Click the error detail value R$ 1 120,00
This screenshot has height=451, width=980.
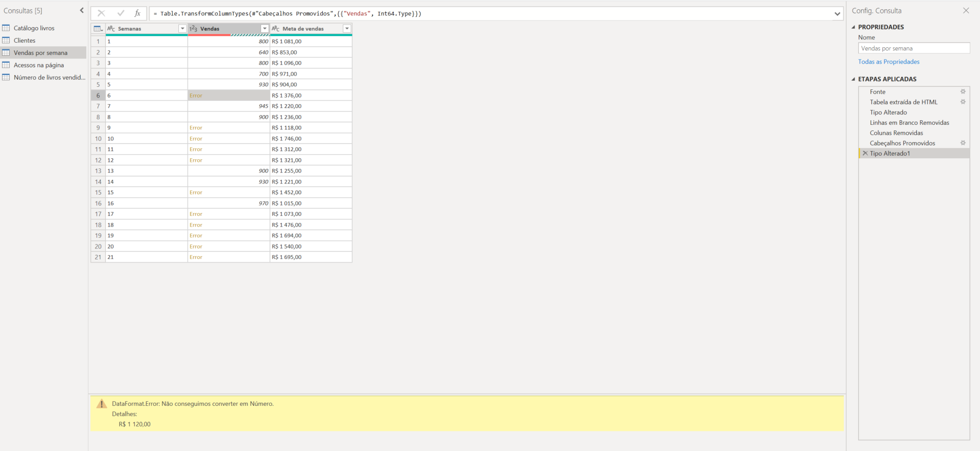[x=135, y=424]
